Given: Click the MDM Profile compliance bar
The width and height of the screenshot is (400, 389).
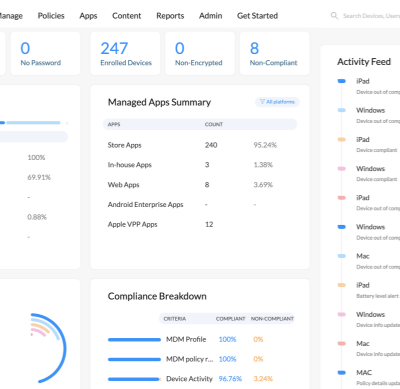Looking at the screenshot, I should [134, 340].
